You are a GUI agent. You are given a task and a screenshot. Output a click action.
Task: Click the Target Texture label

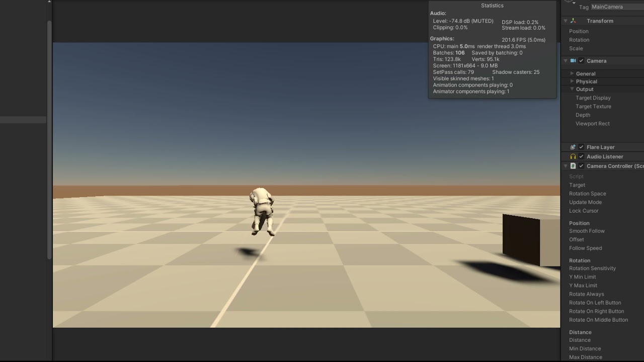(x=594, y=107)
